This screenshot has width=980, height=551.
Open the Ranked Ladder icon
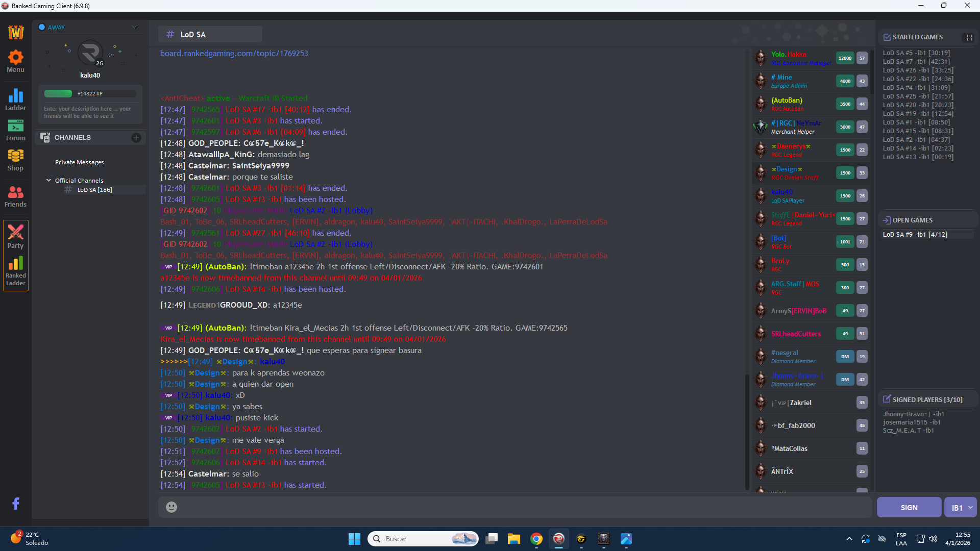(15, 264)
